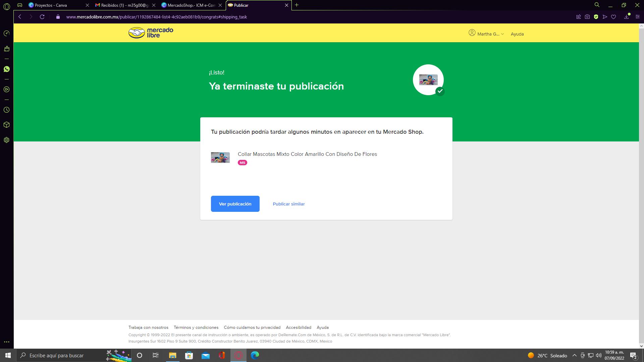Click the browser reload button
Viewport: 644px width, 362px height.
[x=42, y=17]
